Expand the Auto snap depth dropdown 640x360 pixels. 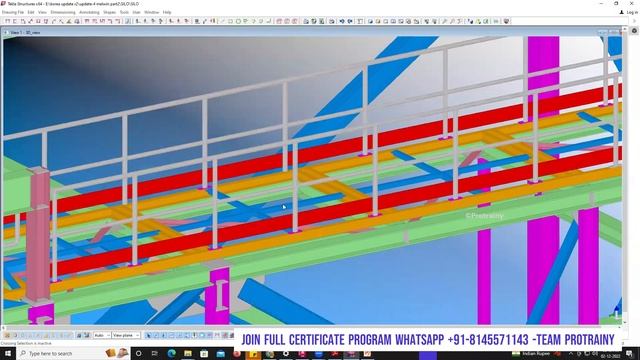(102, 335)
